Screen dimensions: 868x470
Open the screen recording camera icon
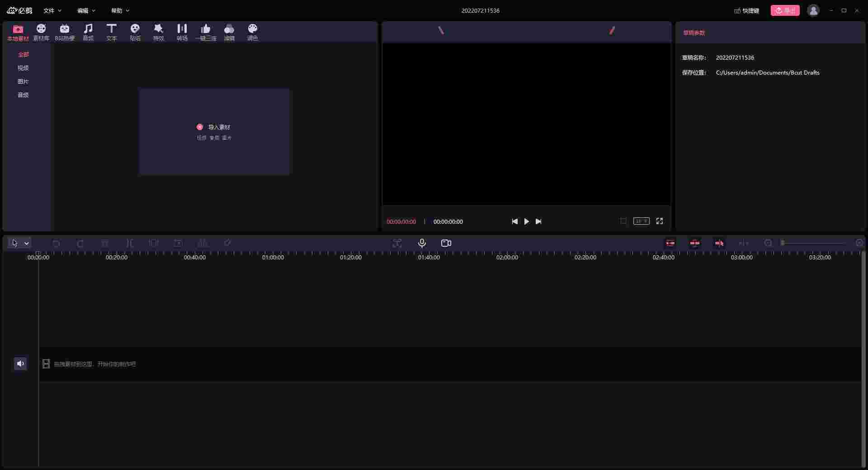(446, 243)
